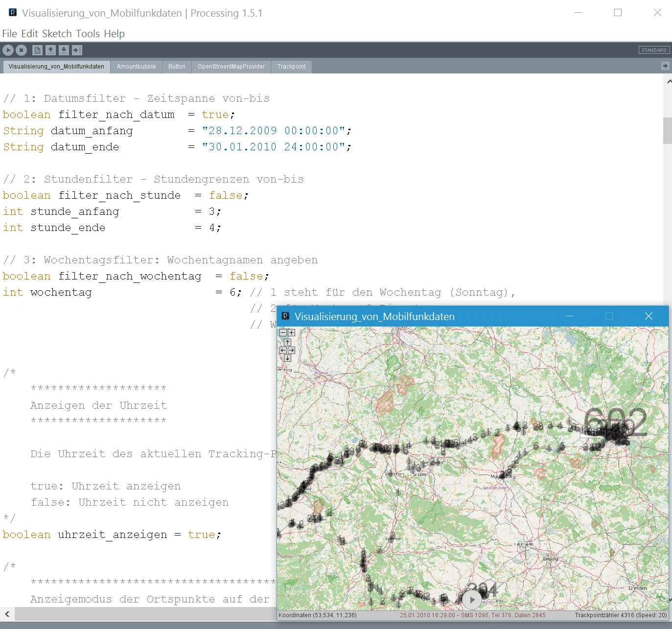
Task: Click the editor's scroll-up arrow
Action: click(669, 82)
